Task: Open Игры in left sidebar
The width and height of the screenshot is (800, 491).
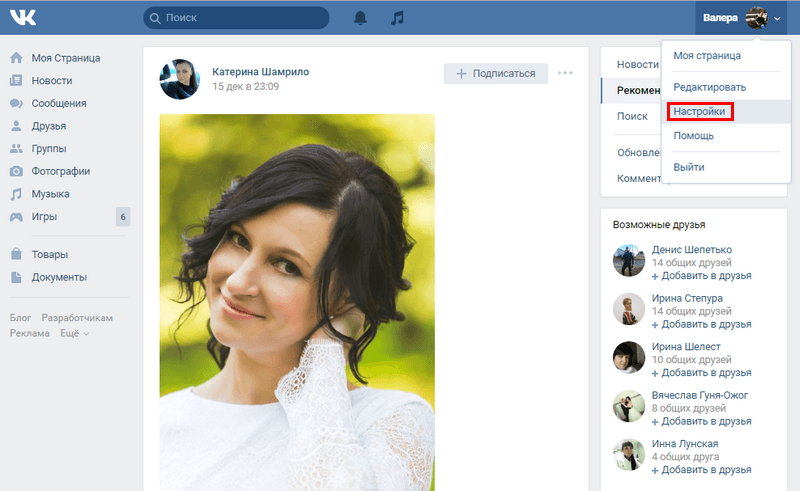Action: click(x=44, y=217)
